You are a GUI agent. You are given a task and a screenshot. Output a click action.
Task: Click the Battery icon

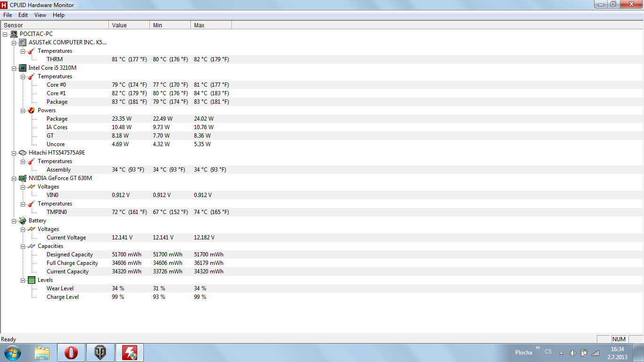[23, 221]
